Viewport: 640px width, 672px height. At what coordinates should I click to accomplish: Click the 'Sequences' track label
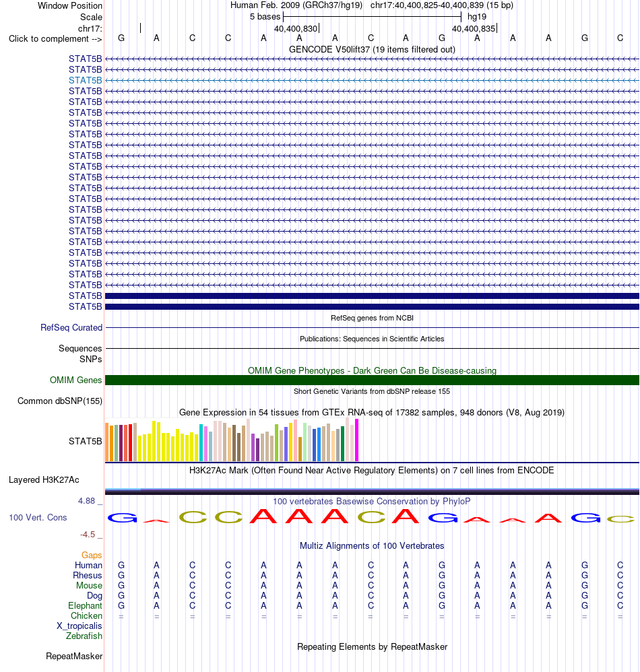80,348
